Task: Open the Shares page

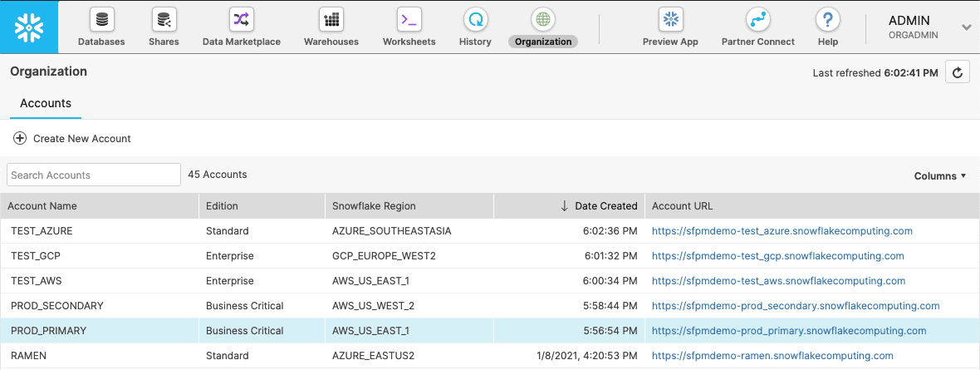Action: pos(164,27)
